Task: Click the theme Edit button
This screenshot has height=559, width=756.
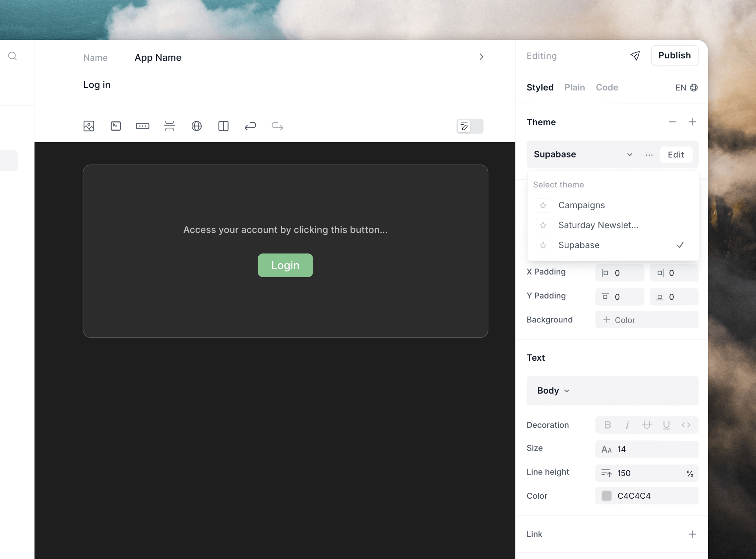Action: pyautogui.click(x=676, y=155)
